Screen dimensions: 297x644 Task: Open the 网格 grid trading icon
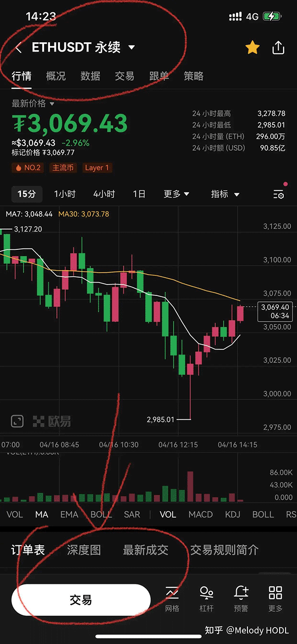(x=172, y=598)
